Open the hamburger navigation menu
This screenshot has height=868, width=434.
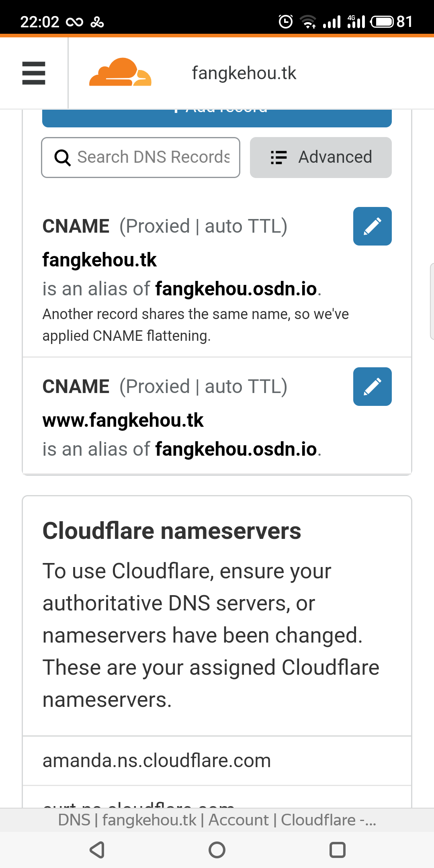coord(34,73)
